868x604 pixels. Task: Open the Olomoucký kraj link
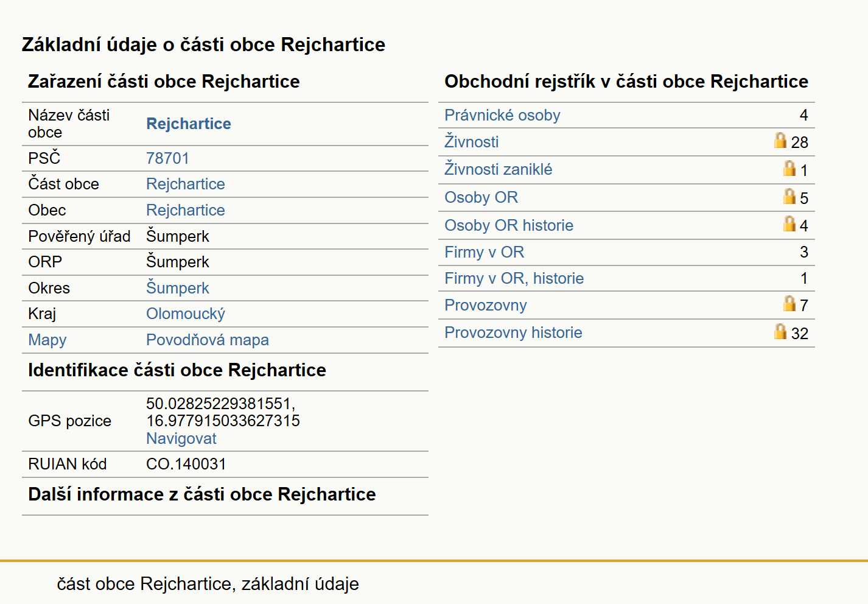pyautogui.click(x=186, y=314)
